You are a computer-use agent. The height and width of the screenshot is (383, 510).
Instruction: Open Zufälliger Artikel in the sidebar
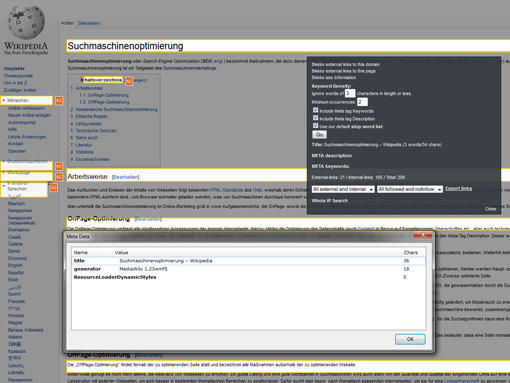click(20, 90)
